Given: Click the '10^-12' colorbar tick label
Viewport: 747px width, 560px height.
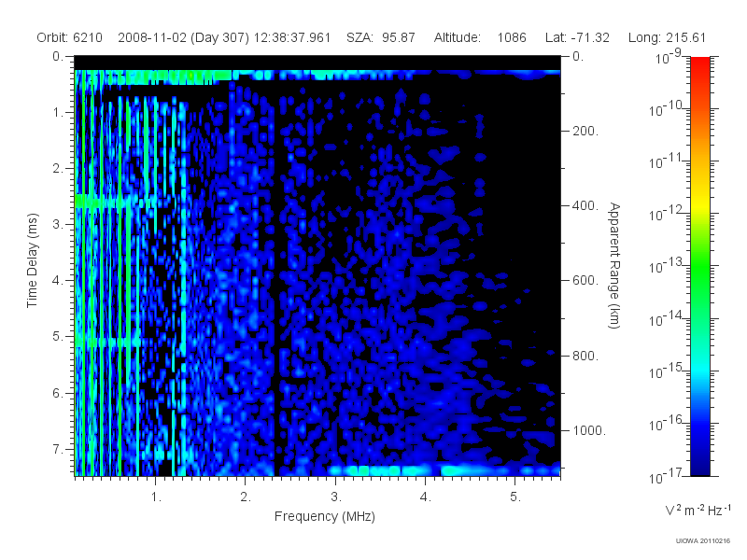Looking at the screenshot, I should (x=667, y=215).
